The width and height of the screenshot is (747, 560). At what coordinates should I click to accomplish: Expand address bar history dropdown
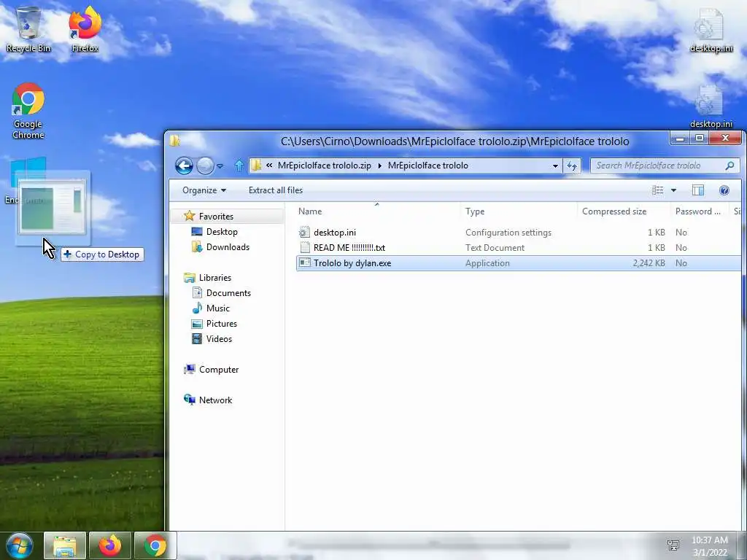555,166
